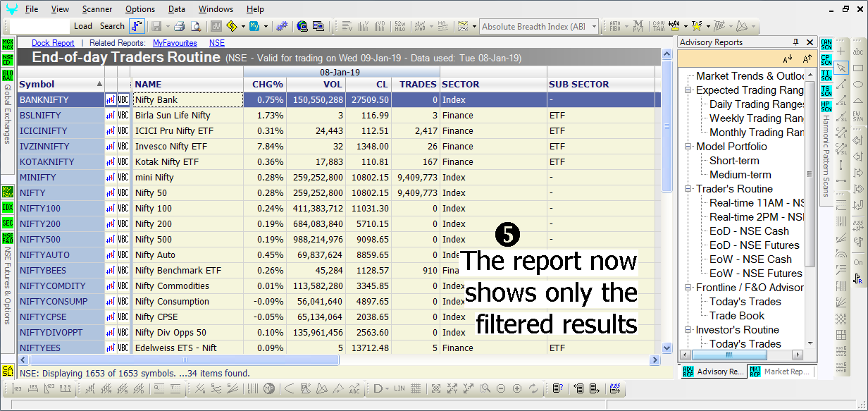Screen dimensions: 868x411
Task: Click the NSE F&O sidebar icon
Action: click(8, 238)
